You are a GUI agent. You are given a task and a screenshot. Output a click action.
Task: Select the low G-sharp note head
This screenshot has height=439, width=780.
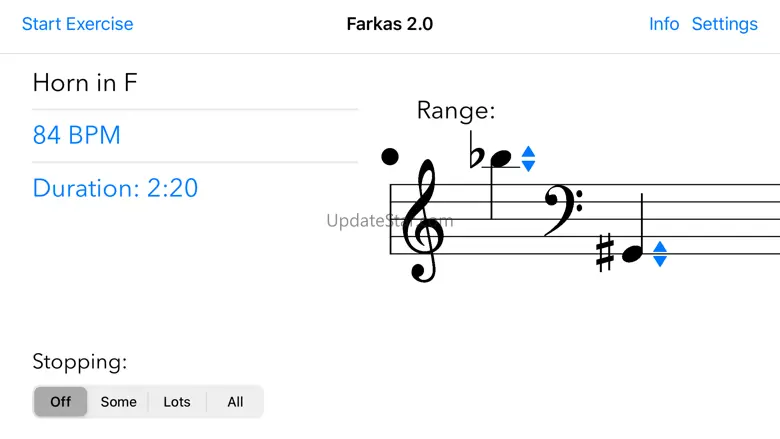click(x=633, y=254)
